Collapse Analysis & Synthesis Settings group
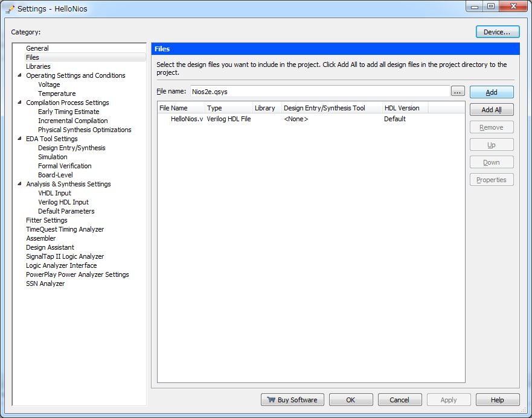The width and height of the screenshot is (532, 418). (x=20, y=183)
